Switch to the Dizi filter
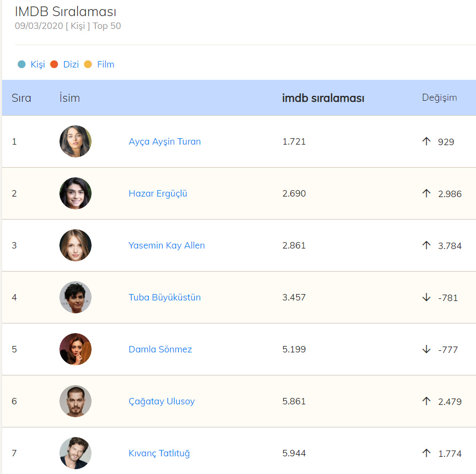This screenshot has width=476, height=474. click(71, 64)
